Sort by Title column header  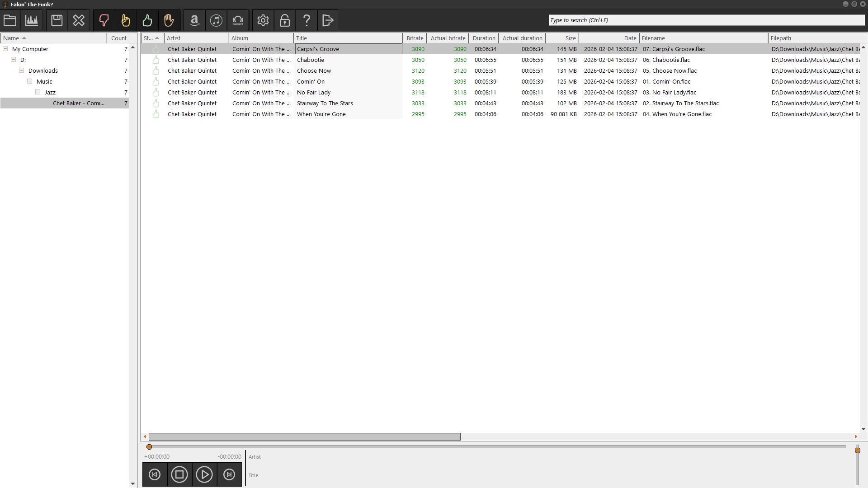pyautogui.click(x=348, y=38)
